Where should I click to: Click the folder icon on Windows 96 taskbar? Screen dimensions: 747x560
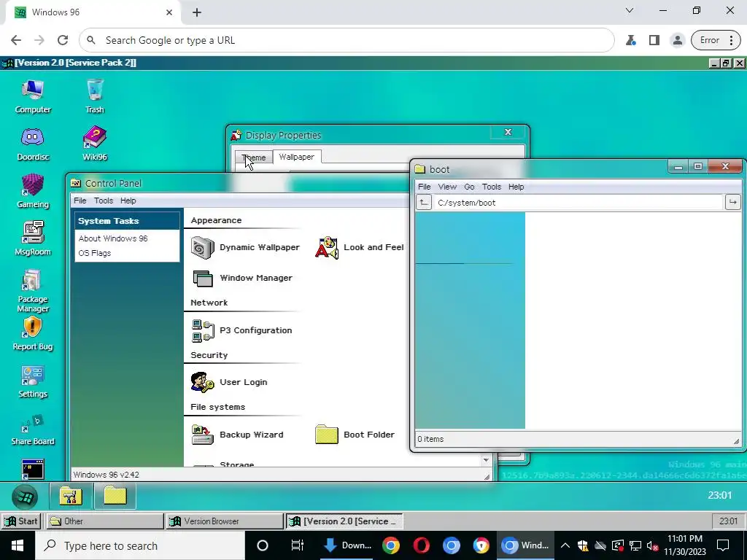click(x=115, y=496)
